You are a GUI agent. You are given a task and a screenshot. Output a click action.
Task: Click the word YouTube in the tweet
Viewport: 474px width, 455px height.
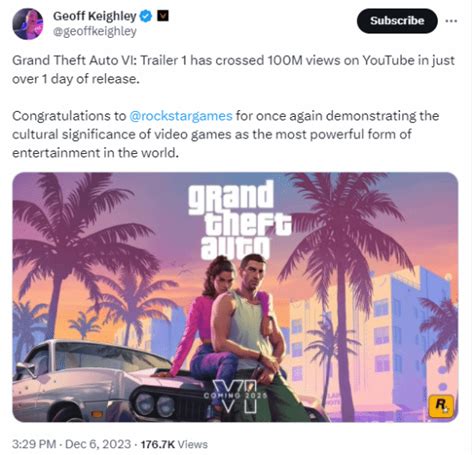pyautogui.click(x=388, y=61)
